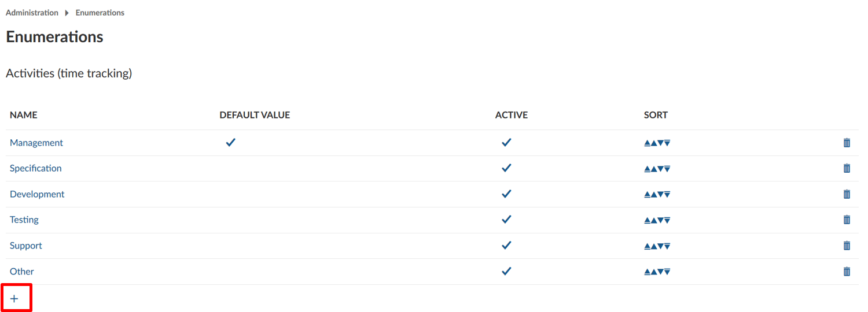Click the active checkmark for Specification
This screenshot has height=312, width=868.
[506, 168]
